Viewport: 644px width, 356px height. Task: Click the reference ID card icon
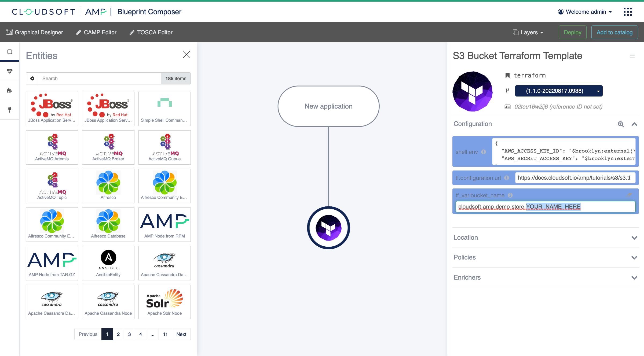click(507, 107)
